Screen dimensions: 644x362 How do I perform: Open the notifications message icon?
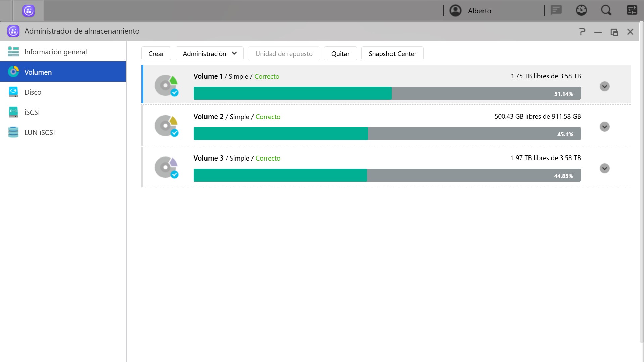click(x=556, y=11)
